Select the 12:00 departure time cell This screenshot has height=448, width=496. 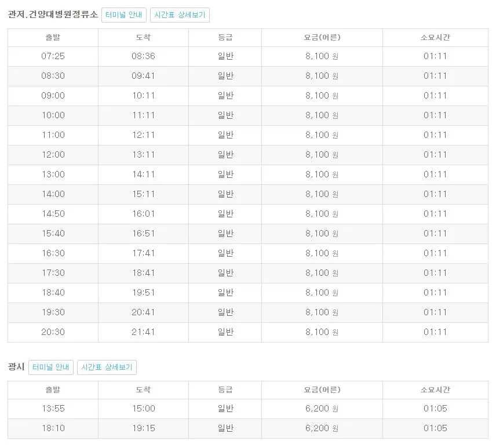(x=53, y=155)
